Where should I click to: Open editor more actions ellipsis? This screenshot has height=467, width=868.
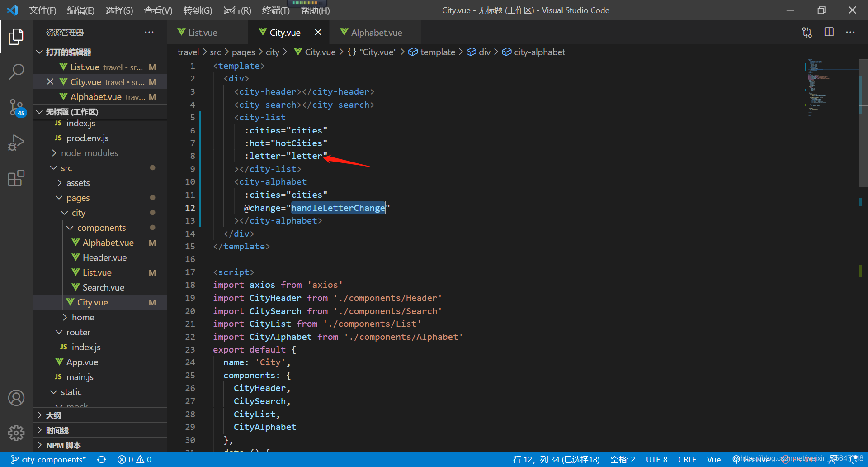click(850, 33)
